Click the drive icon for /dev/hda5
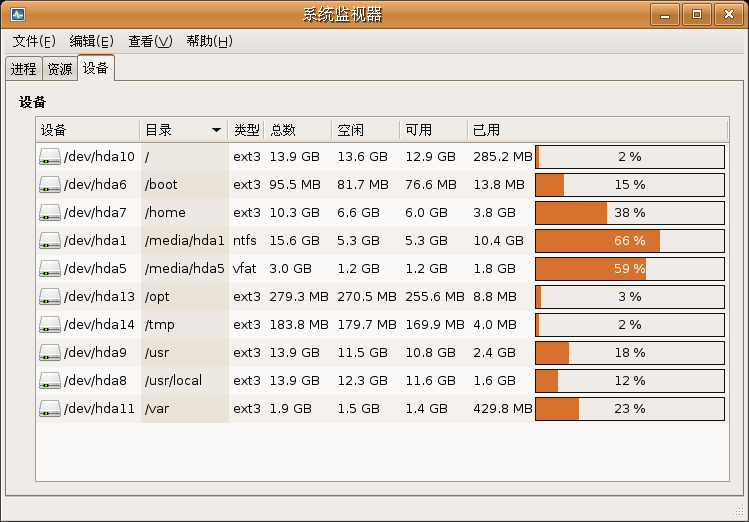 [x=50, y=268]
